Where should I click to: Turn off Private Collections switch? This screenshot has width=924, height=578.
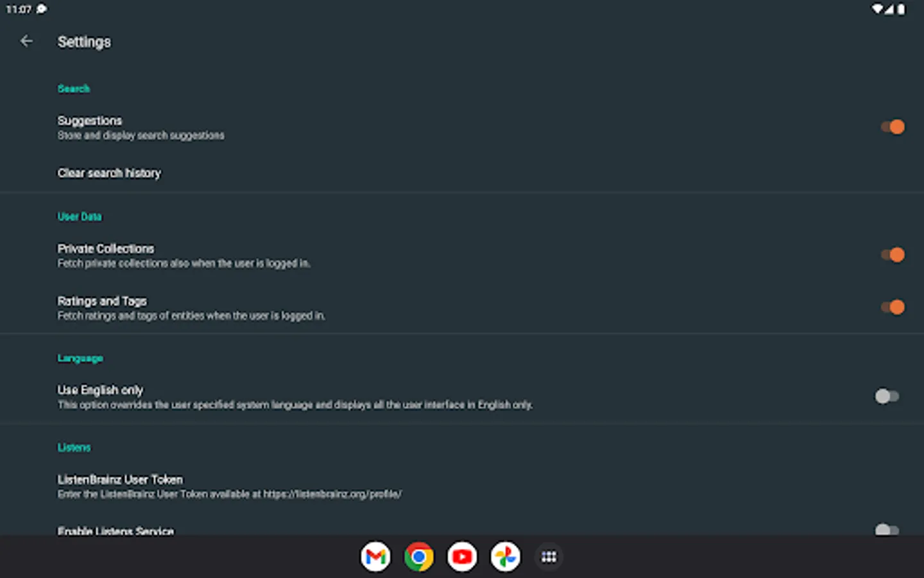click(892, 255)
